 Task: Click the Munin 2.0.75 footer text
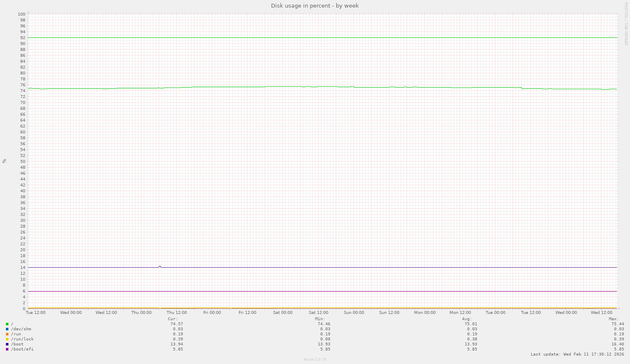tap(314, 359)
